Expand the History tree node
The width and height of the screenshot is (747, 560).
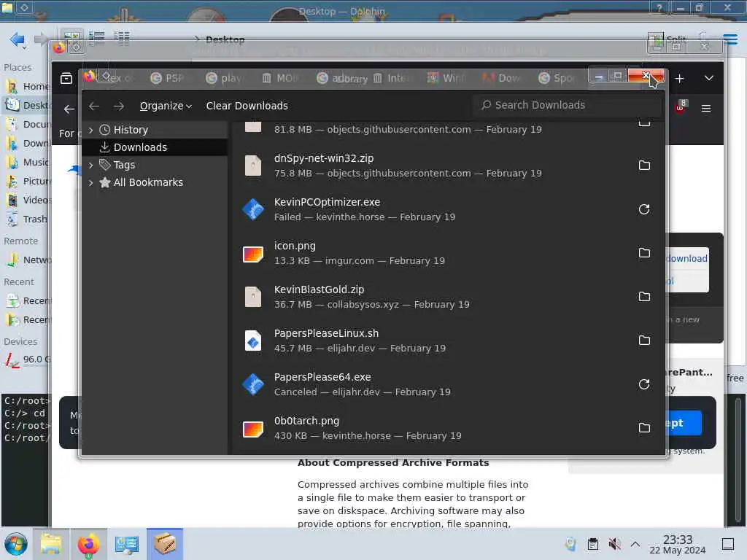point(91,130)
